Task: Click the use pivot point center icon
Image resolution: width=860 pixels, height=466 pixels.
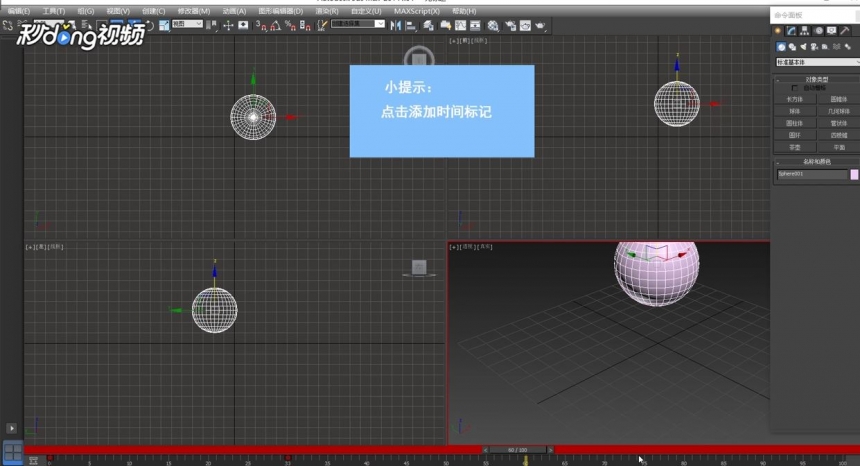Action: (211, 25)
